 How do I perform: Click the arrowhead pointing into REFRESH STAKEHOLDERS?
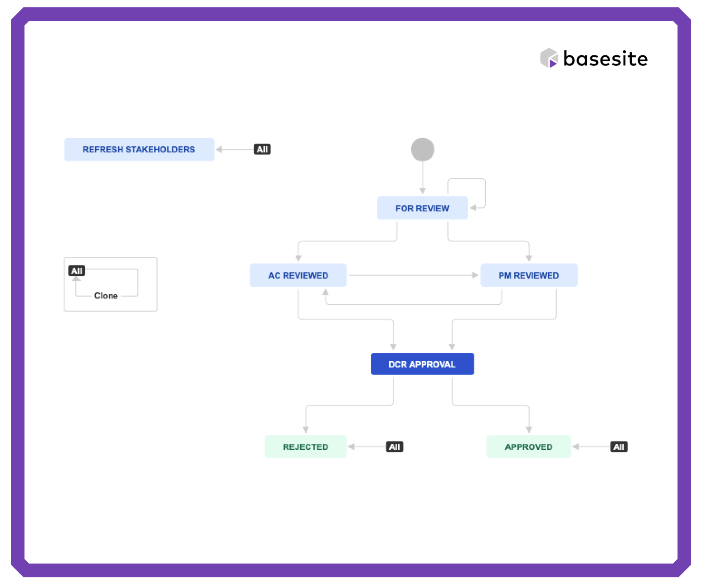click(219, 149)
